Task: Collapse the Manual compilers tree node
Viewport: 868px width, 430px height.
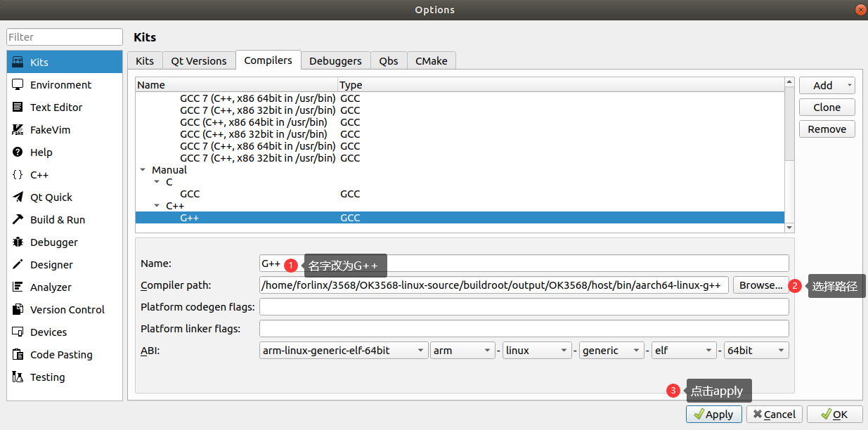Action: (x=143, y=170)
